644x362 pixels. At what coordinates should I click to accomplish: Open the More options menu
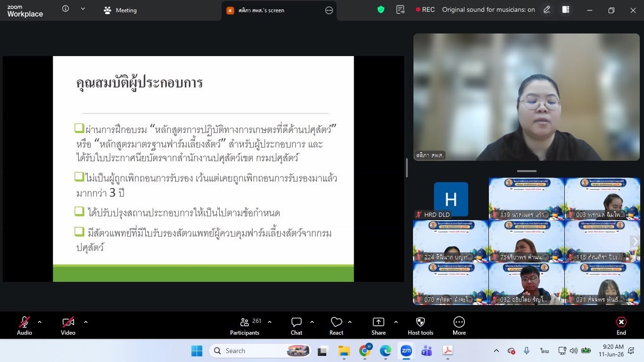[459, 326]
